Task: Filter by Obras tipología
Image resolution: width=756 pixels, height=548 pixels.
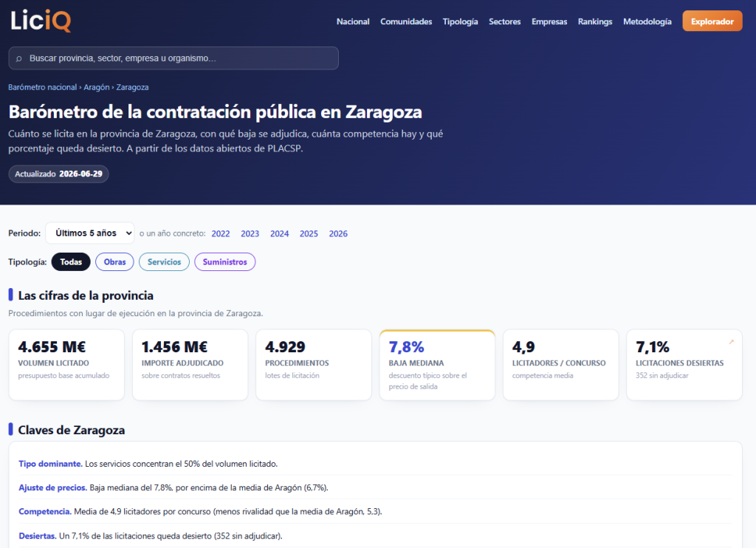Action: 114,262
